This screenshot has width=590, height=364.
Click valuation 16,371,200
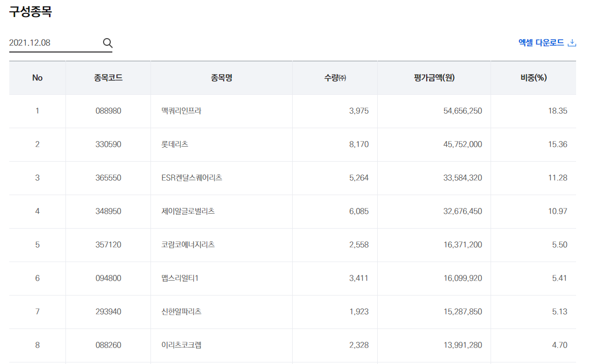[x=462, y=245]
